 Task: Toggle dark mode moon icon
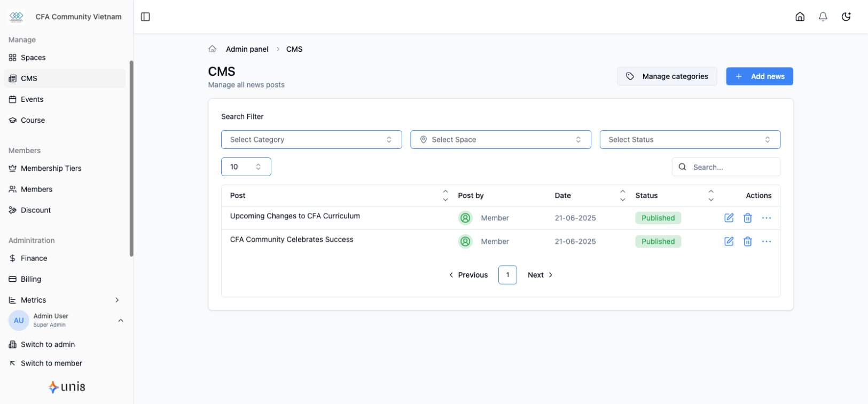[846, 17]
